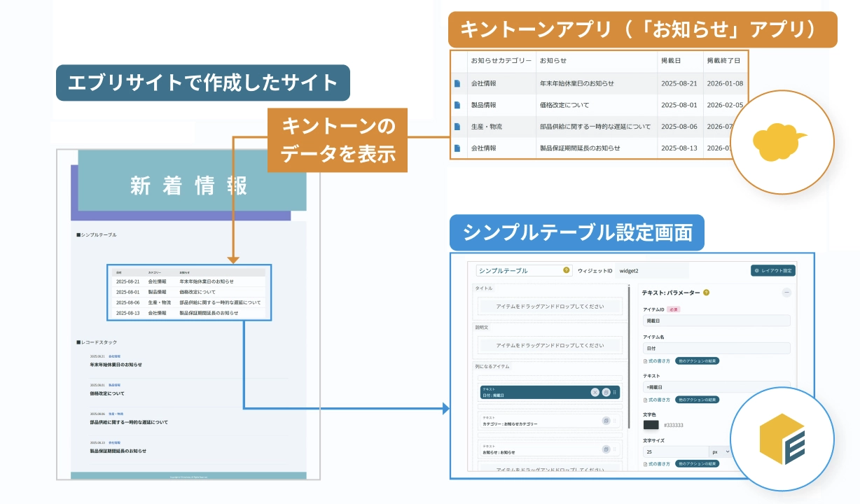The height and width of the screenshot is (504, 860).
Task: Click the 説明文 drop area
Action: click(550, 345)
